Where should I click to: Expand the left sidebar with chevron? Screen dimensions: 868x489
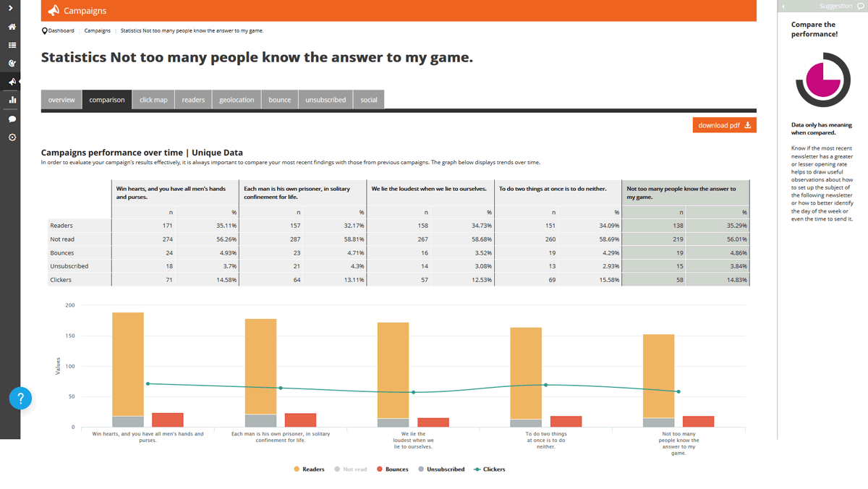coord(11,8)
